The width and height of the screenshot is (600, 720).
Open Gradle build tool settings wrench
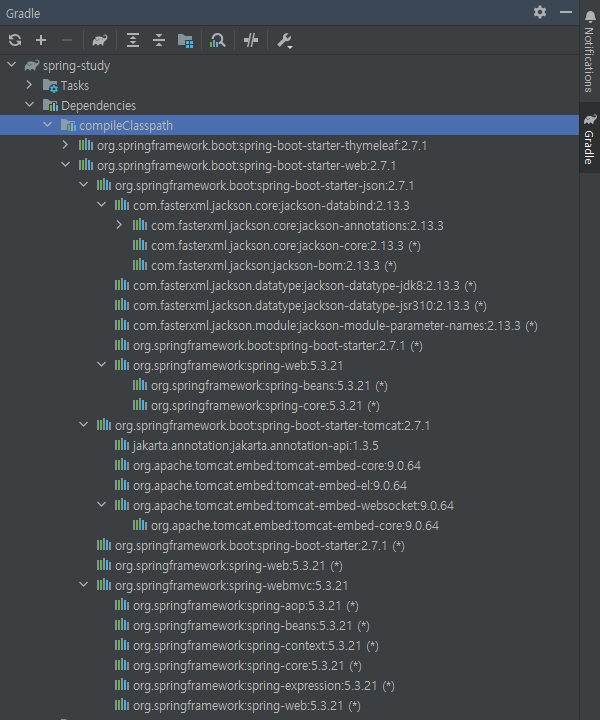(285, 41)
